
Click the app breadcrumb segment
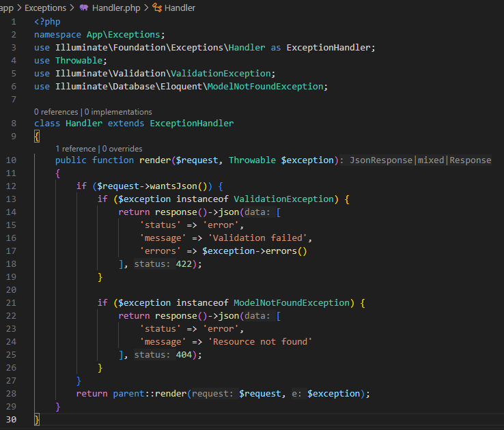[7, 8]
